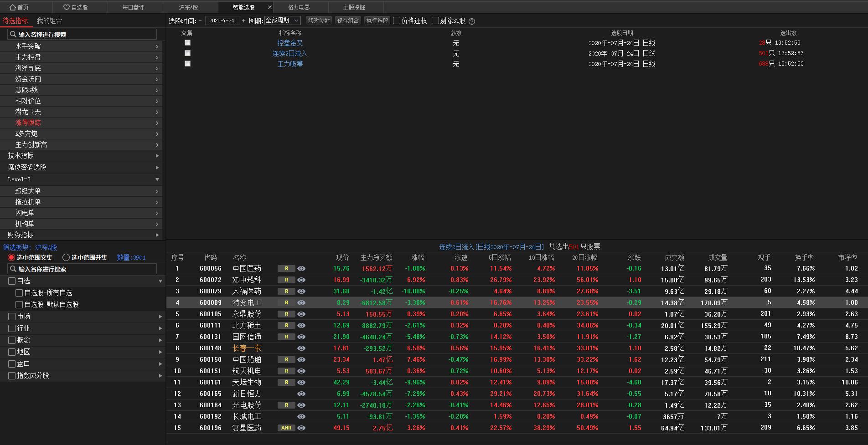
Task: Enable the 价格还权 checkbox
Action: (x=397, y=21)
